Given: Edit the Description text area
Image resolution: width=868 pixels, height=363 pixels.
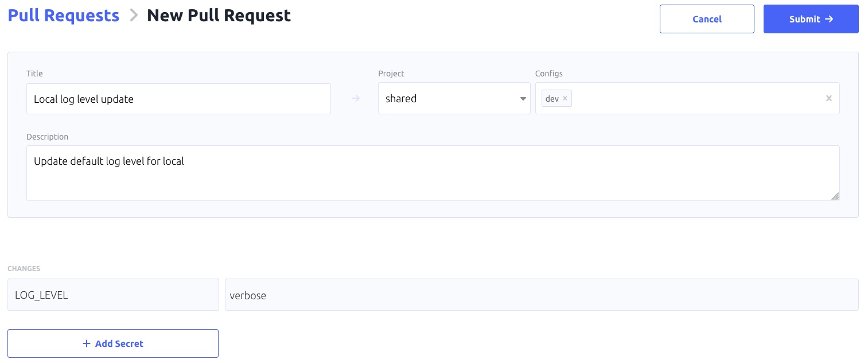Looking at the screenshot, I should pyautogui.click(x=433, y=173).
